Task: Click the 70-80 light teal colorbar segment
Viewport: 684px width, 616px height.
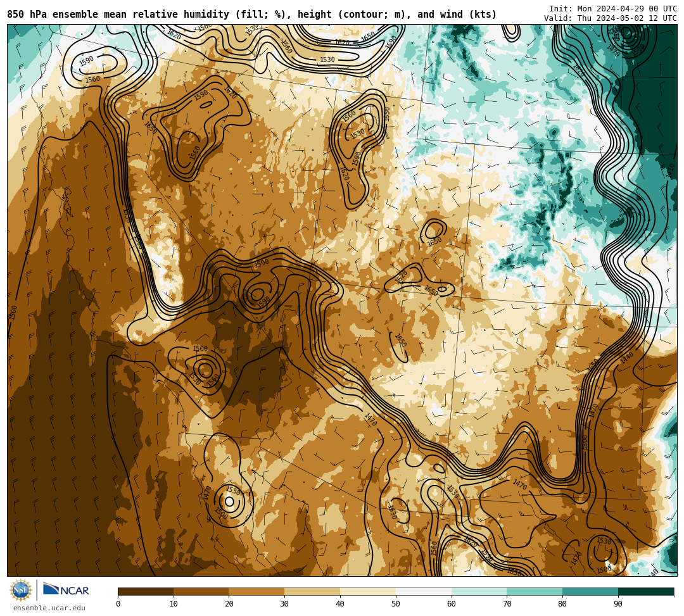Action: (x=535, y=591)
